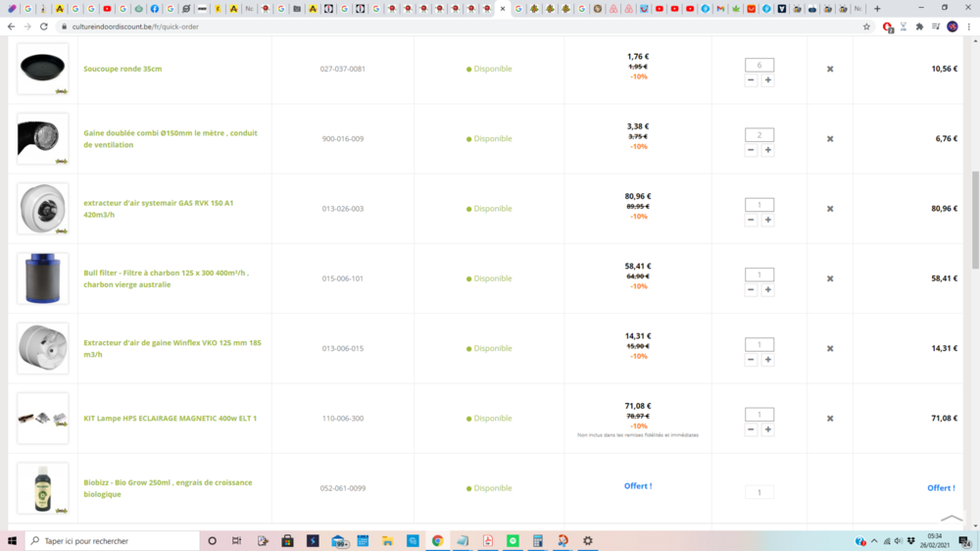Open File Explorer in taskbar
Viewport: 980px width, 551px height.
[387, 541]
